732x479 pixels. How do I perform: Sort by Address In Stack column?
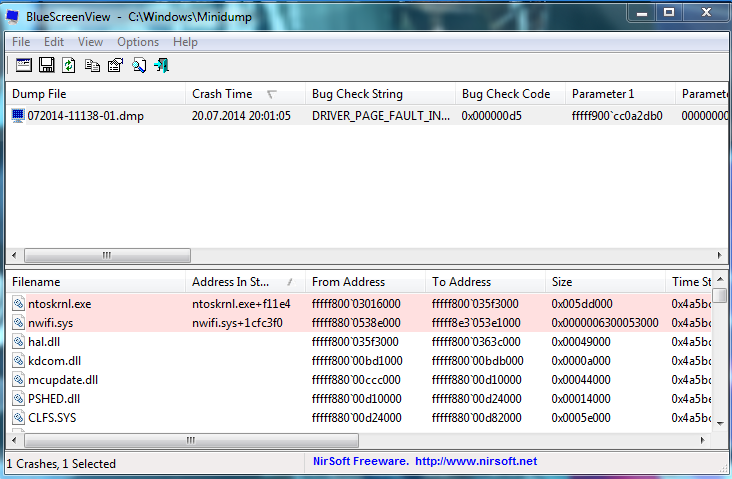point(245,282)
